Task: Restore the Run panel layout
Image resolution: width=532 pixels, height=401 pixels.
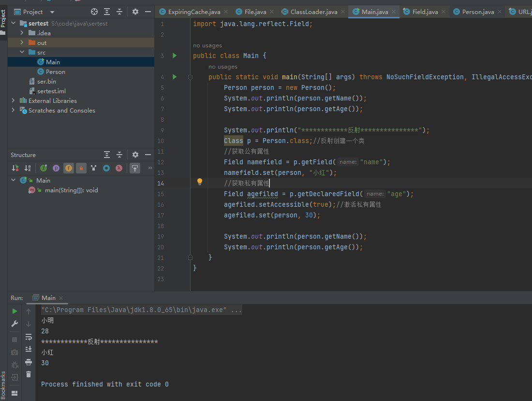Action: pyautogui.click(x=15, y=393)
